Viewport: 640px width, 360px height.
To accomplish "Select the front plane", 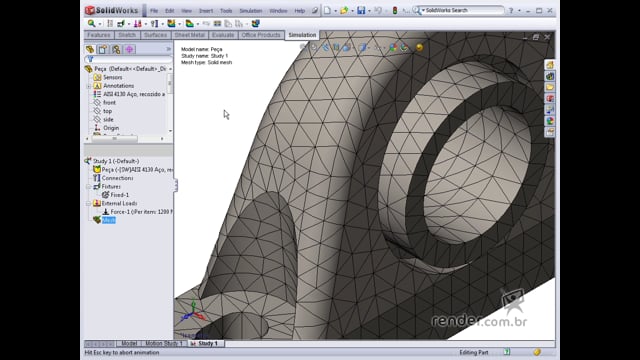I will 109,102.
